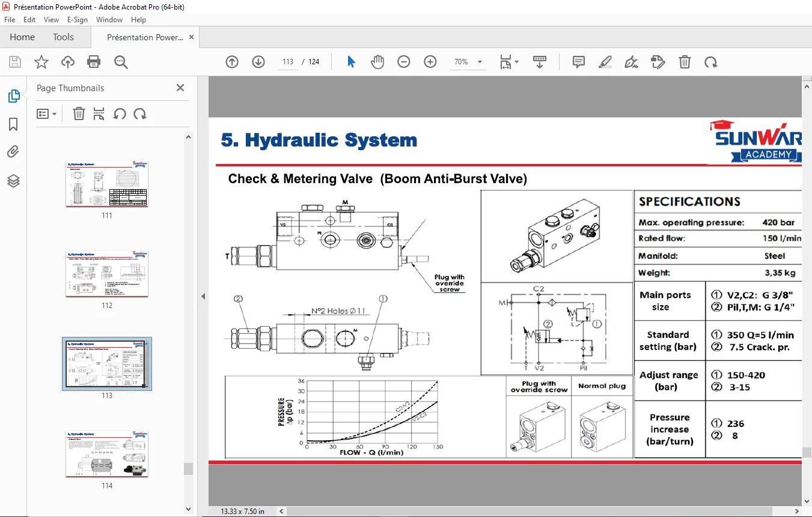The image size is (812, 517).
Task: Select the page 112 thumbnail
Action: (x=107, y=274)
